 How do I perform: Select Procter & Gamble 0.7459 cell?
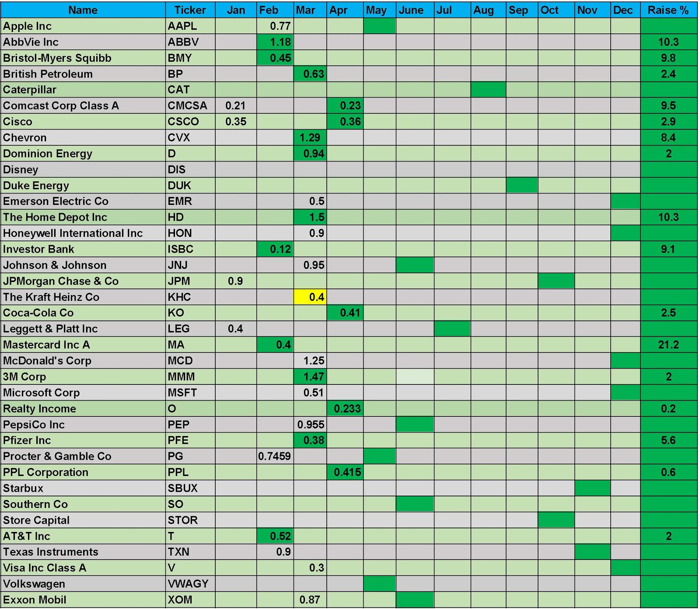coord(275,456)
